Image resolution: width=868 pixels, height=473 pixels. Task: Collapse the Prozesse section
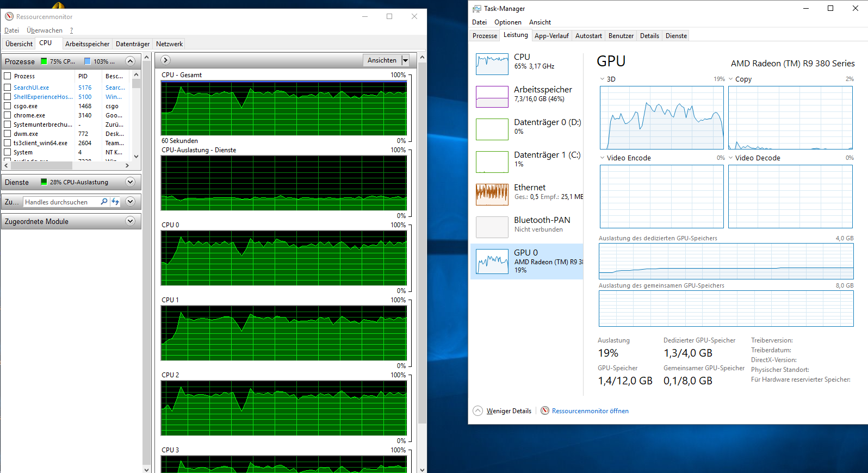pyautogui.click(x=130, y=61)
